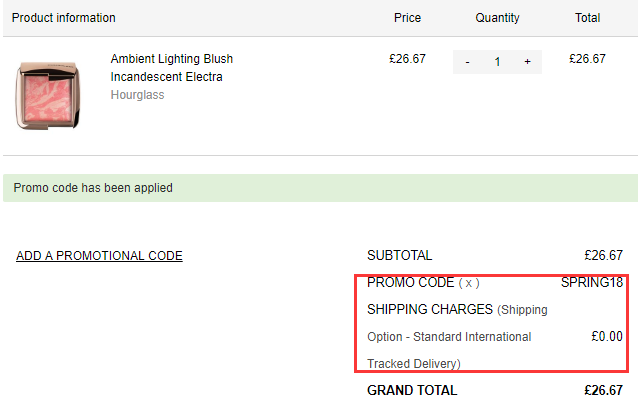Remove the applied promo code via (x)
This screenshot has height=419, width=638.
pos(469,283)
